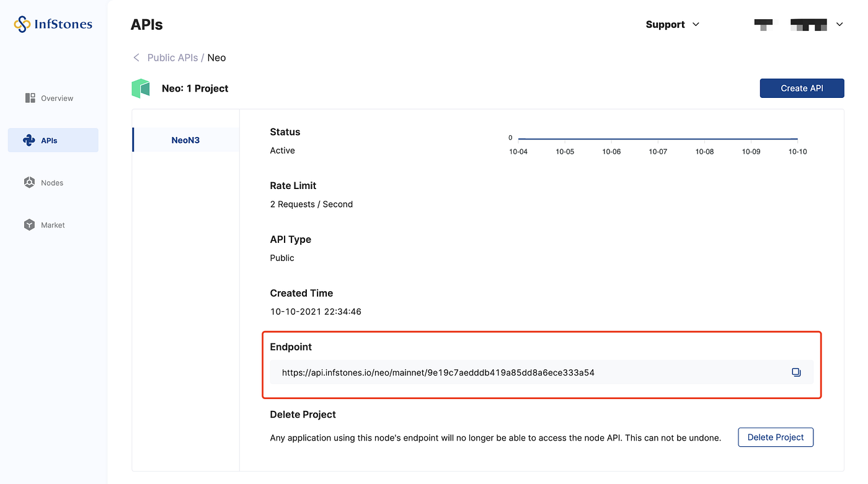Click the 'Created Time' heading
The height and width of the screenshot is (484, 868).
[301, 293]
